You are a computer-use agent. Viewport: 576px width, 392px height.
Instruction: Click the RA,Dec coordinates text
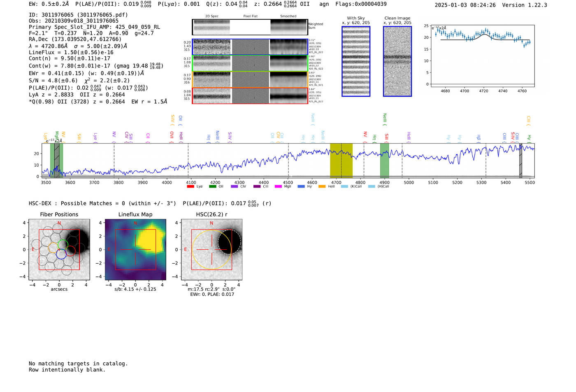point(75,39)
